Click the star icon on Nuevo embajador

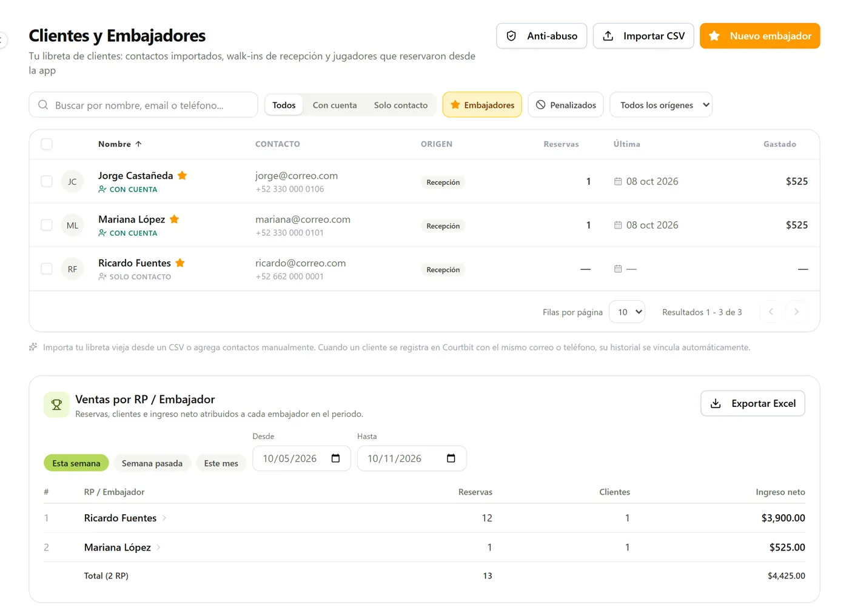[714, 36]
